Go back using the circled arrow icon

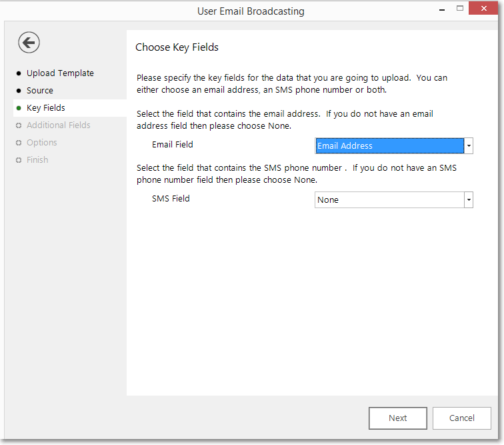(x=29, y=43)
